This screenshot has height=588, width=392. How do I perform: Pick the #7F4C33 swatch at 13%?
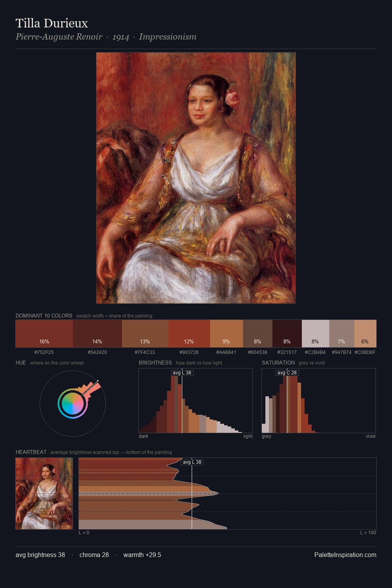click(x=145, y=334)
